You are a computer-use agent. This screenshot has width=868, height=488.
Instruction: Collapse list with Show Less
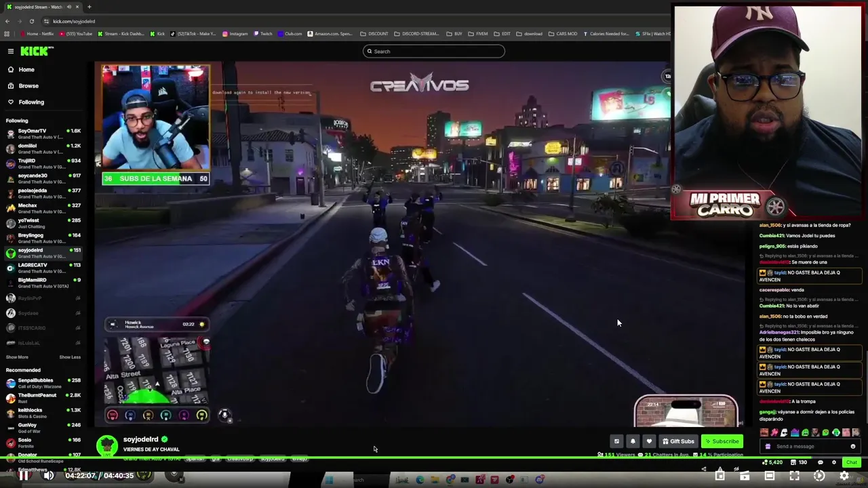(x=70, y=357)
